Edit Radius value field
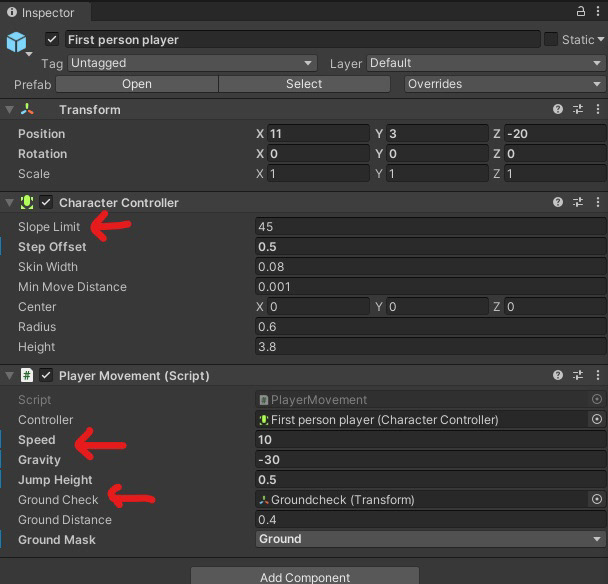 pyautogui.click(x=430, y=327)
